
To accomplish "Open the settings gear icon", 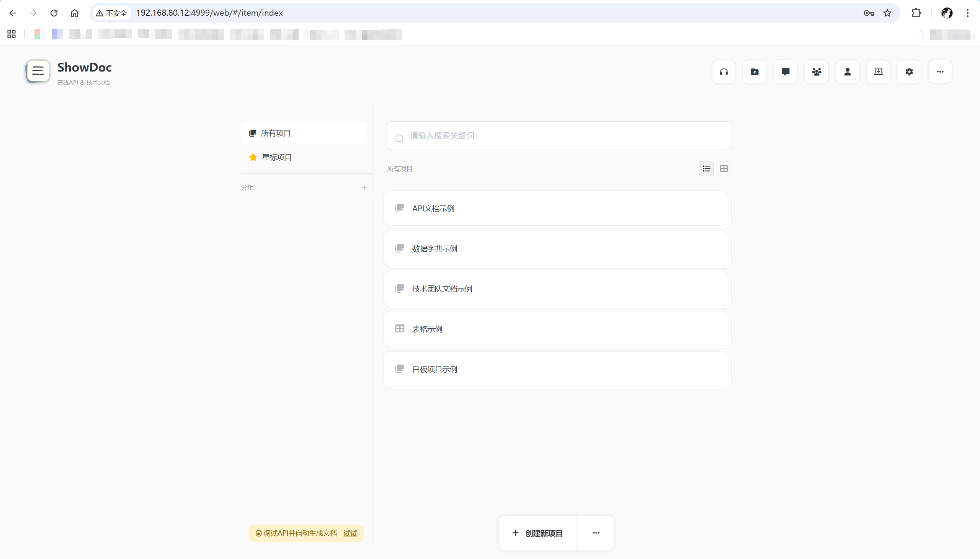I will pyautogui.click(x=909, y=72).
